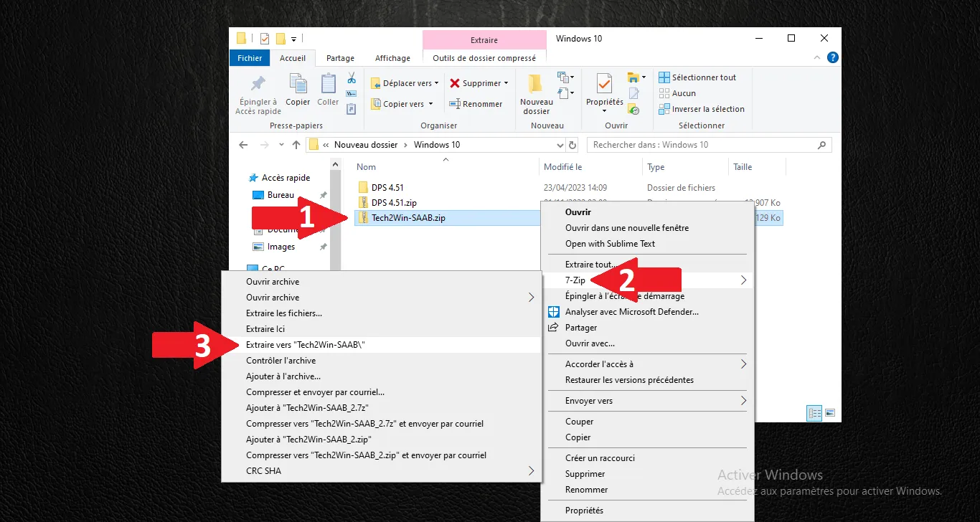This screenshot has width=980, height=522.
Task: Expand the Supprimer dropdown arrow
Action: [x=506, y=83]
